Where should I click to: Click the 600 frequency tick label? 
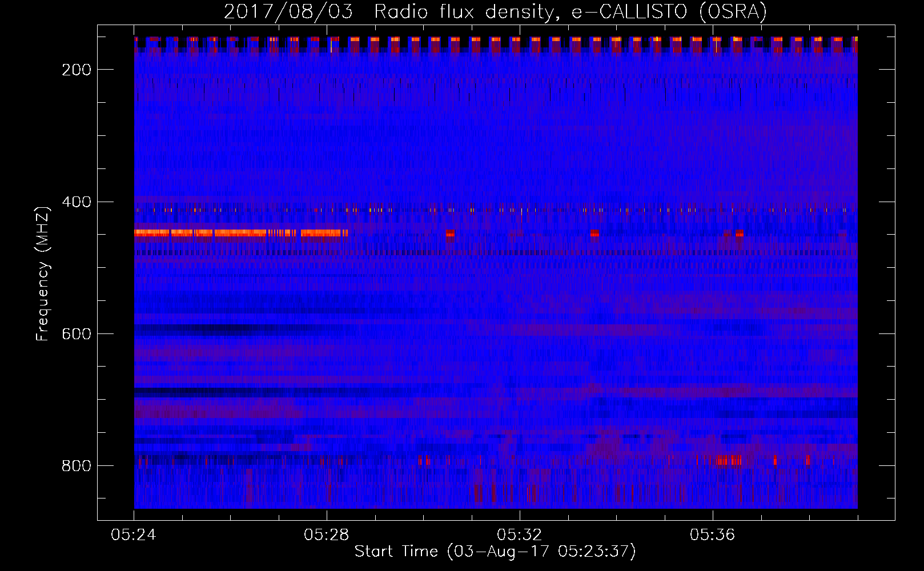point(76,334)
